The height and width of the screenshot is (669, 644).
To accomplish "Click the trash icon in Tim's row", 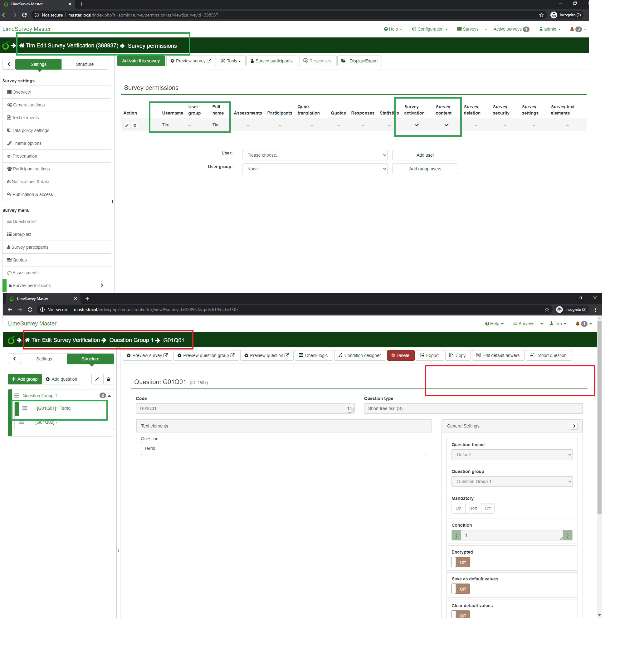I will tap(135, 125).
